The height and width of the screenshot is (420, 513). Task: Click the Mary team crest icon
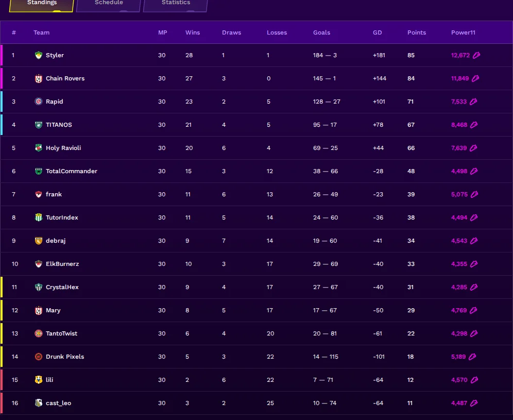click(x=39, y=310)
